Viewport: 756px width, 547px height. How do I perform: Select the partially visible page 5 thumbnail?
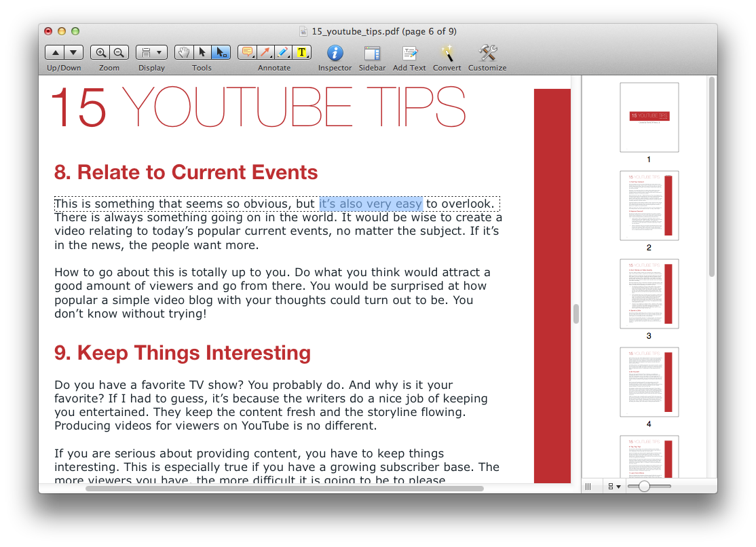pos(649,456)
